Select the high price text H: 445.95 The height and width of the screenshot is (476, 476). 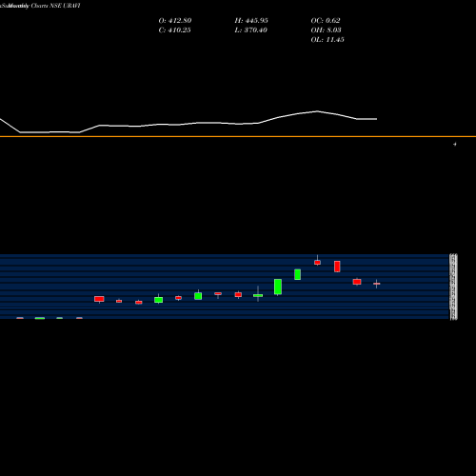251,20
